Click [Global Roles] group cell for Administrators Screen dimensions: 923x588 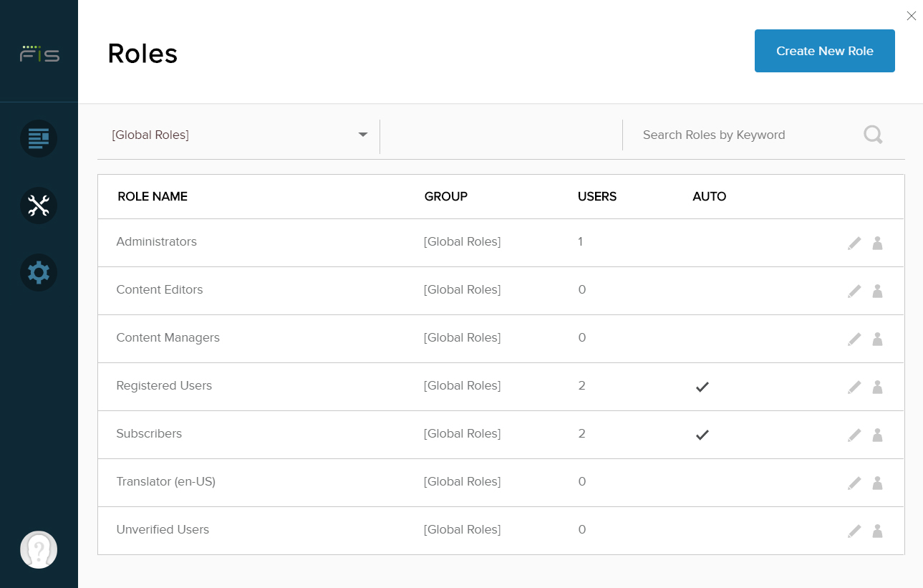(463, 242)
